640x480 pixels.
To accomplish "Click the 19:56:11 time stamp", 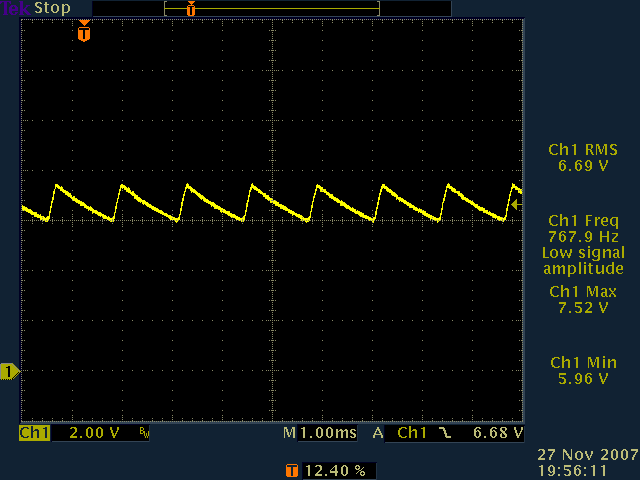I will coord(572,471).
